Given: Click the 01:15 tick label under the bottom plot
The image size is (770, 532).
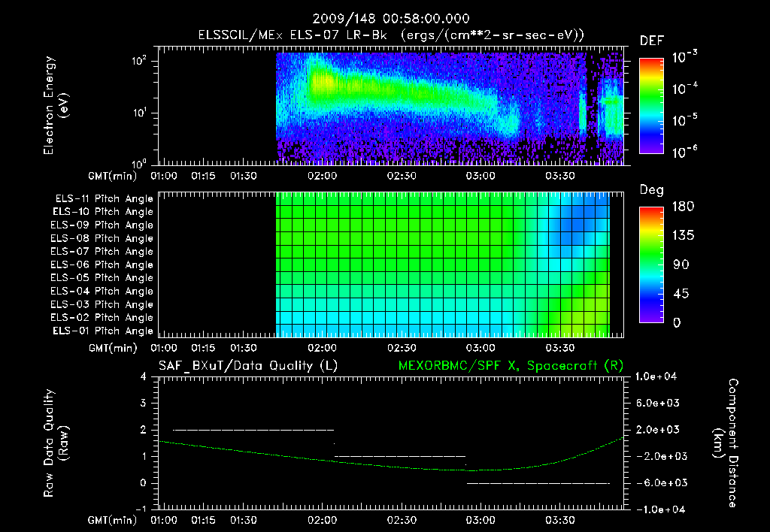Looking at the screenshot, I should [x=203, y=520].
